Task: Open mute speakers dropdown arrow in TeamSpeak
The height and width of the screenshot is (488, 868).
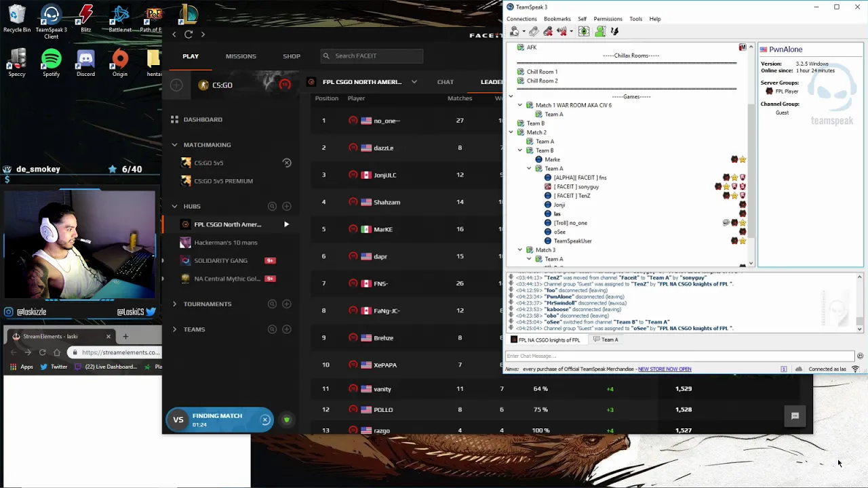Action: 571,31
